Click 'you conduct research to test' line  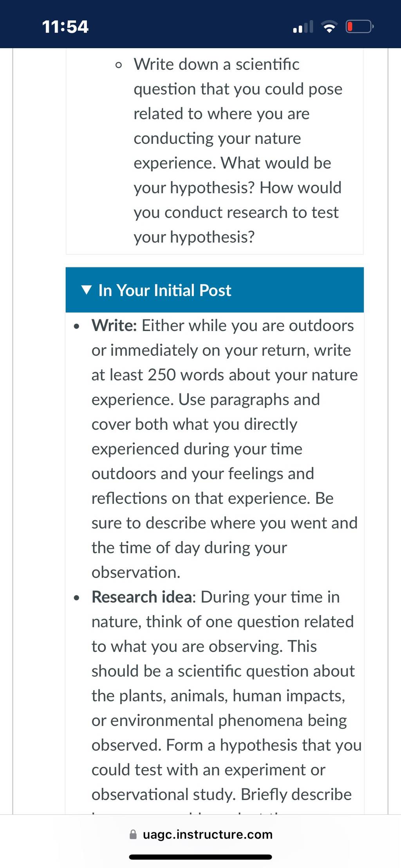[236, 212]
